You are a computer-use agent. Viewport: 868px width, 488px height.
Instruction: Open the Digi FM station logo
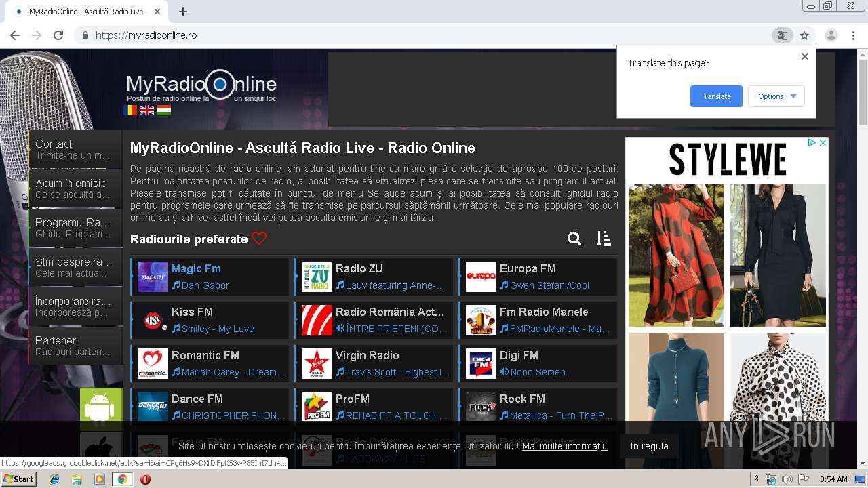coord(481,363)
